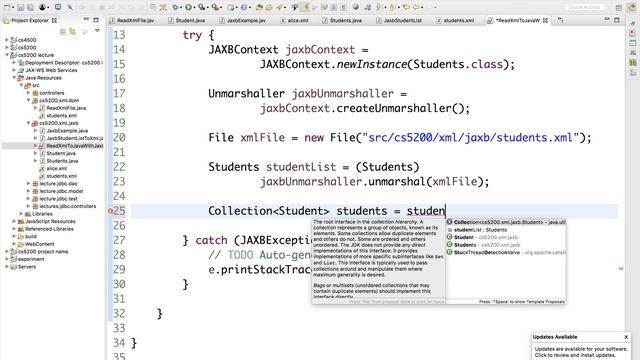Toggle Link with Editor in Project Explorer
Screen dimensions: 640x360
pyautogui.click(x=73, y=31)
